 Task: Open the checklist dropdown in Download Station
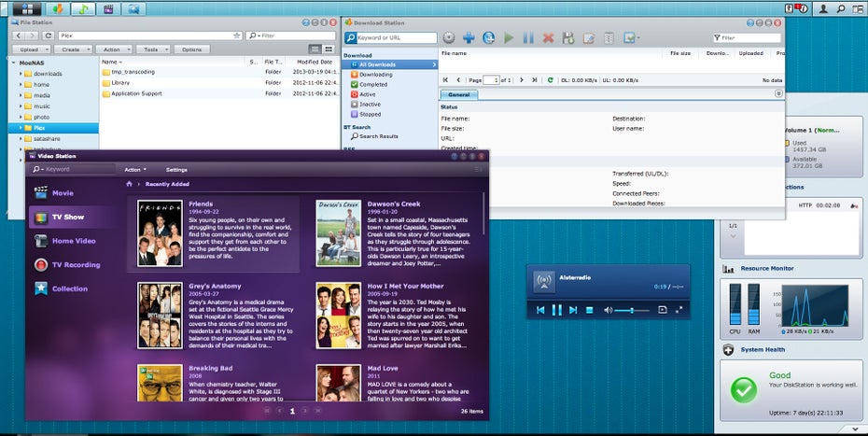(631, 37)
